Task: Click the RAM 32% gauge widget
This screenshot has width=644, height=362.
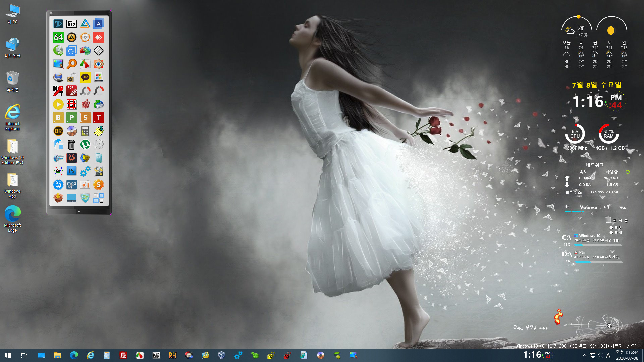Action: pyautogui.click(x=609, y=134)
